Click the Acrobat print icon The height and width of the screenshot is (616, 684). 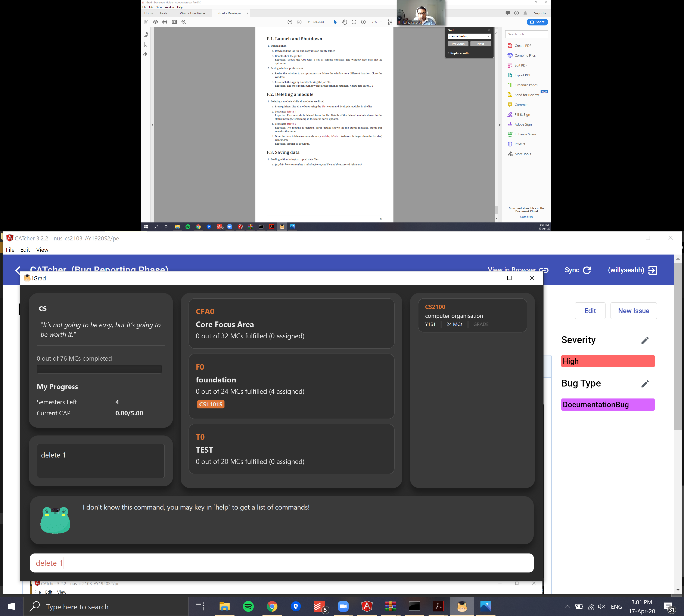tap(165, 22)
